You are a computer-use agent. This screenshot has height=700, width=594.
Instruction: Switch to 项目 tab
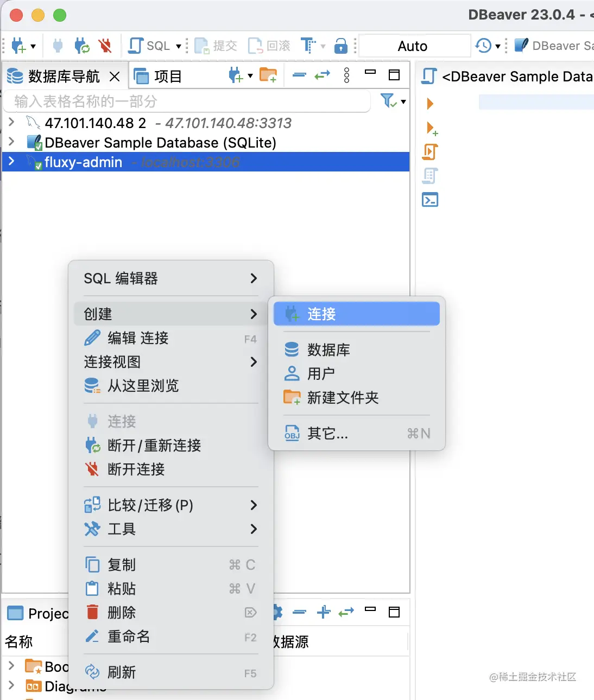point(158,77)
